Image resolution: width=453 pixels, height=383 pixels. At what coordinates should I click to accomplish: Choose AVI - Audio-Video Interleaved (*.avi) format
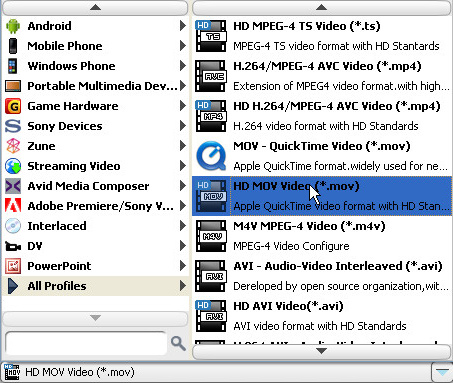322,276
